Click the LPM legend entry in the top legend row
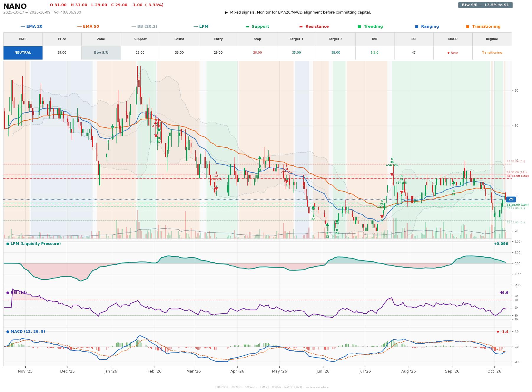The height and width of the screenshot is (392, 532). 201,27
